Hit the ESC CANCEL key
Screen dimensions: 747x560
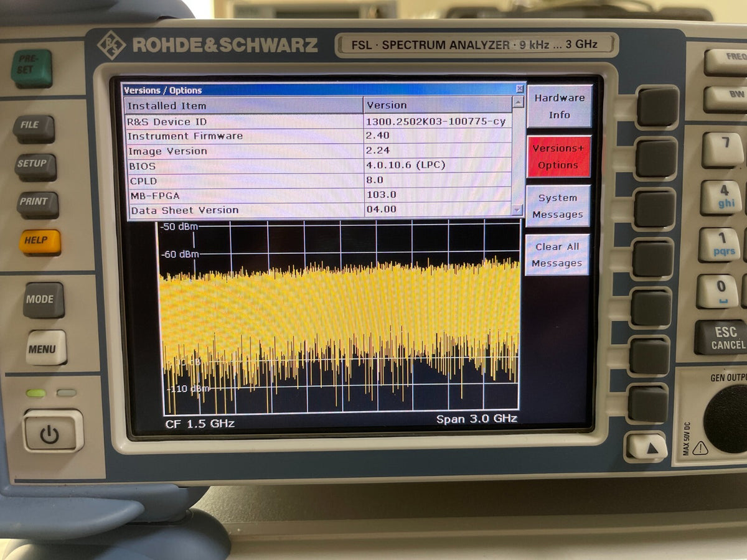[x=721, y=337]
